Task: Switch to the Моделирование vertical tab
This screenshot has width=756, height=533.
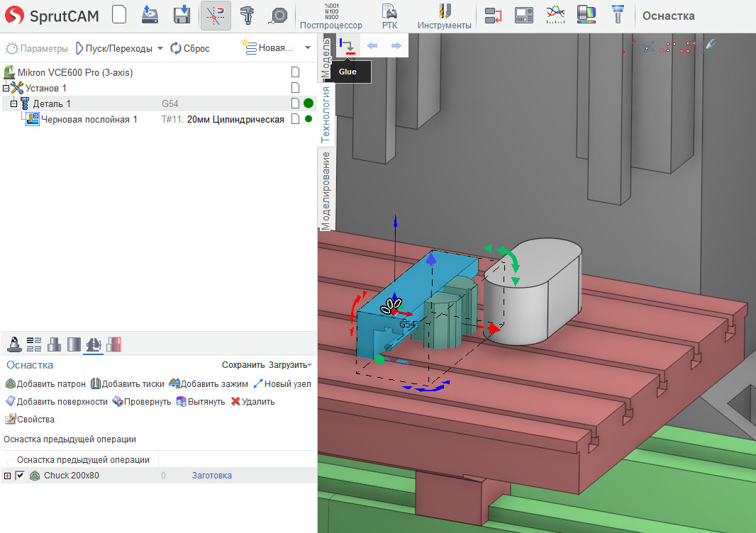Action: (x=326, y=191)
